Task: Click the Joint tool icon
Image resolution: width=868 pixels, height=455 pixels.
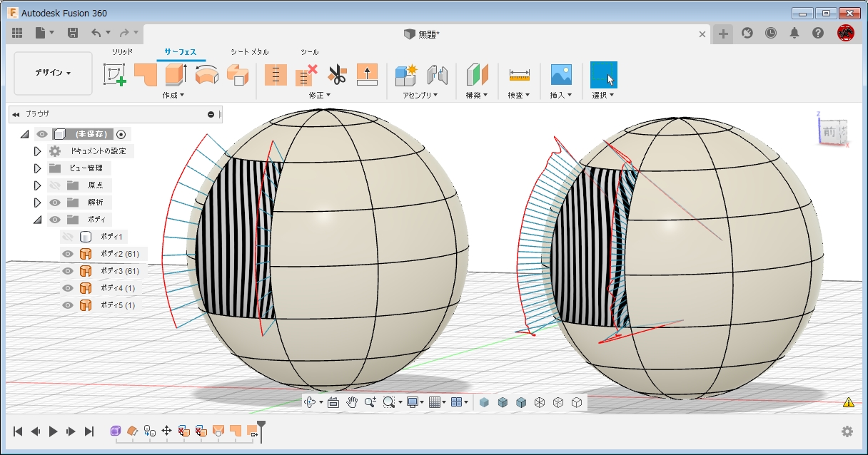Action: click(x=437, y=75)
